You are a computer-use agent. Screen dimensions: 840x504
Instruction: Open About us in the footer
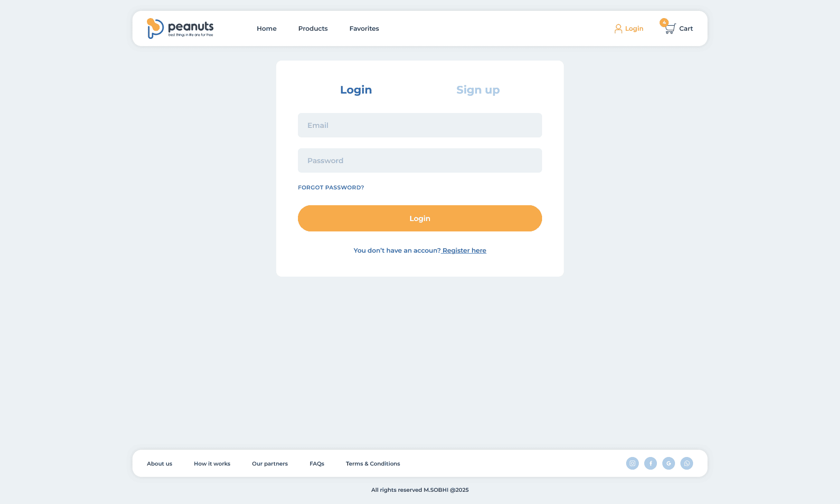pos(160,464)
